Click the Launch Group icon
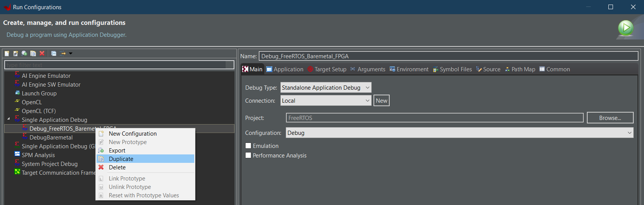644x205 pixels. coord(17,93)
